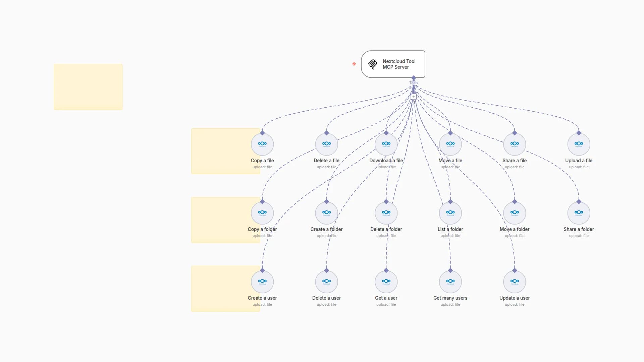644x362 pixels.
Task: Select the Upload a file tool node
Action: [579, 144]
